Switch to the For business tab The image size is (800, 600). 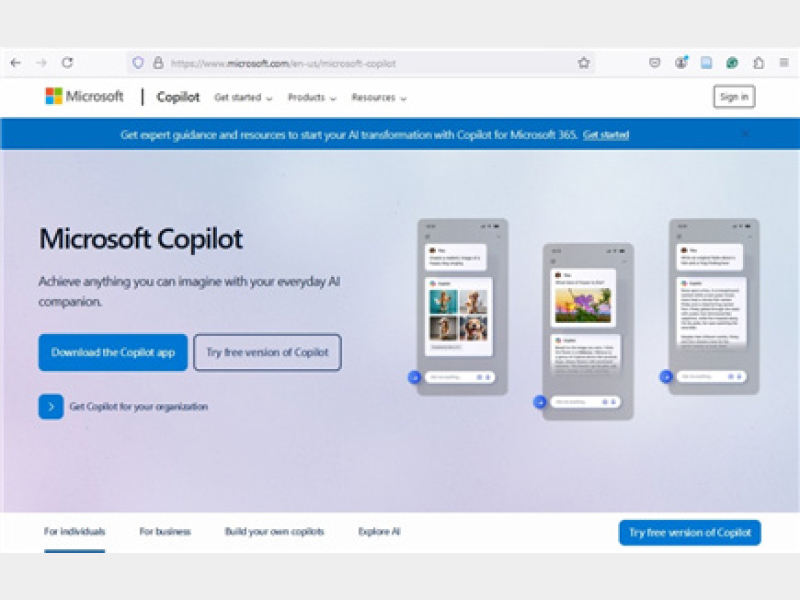165,532
